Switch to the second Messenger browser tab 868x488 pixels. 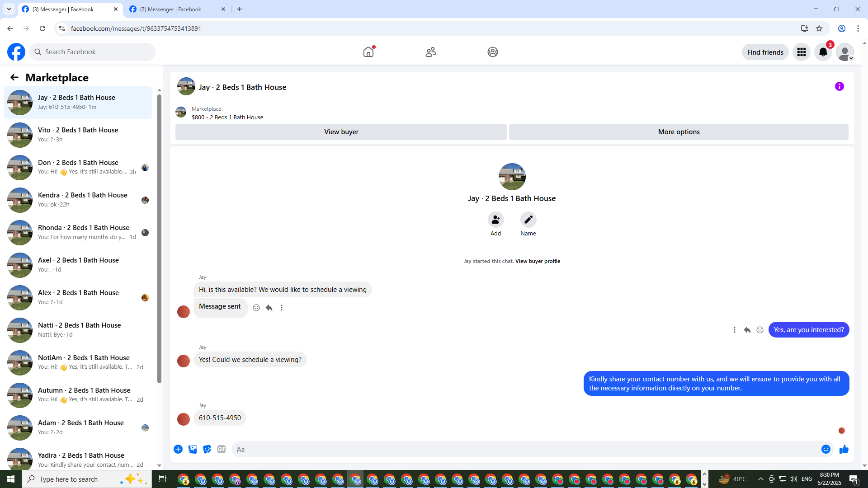click(x=177, y=9)
